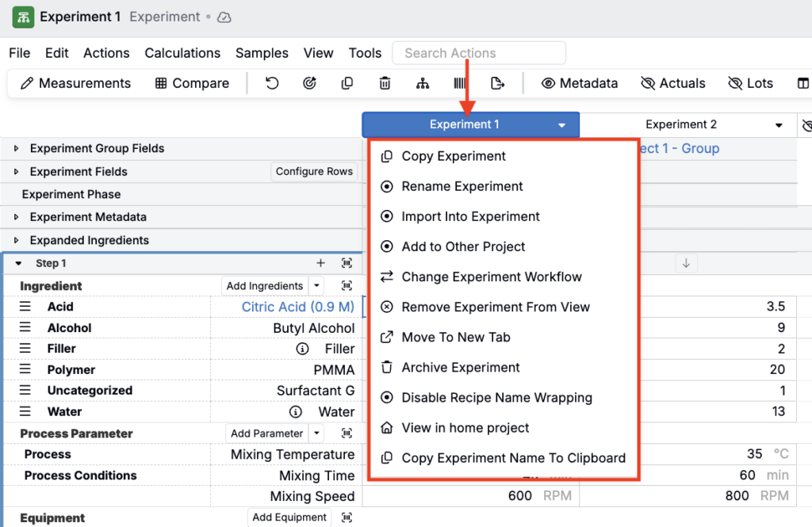The height and width of the screenshot is (527, 812).
Task: Toggle Metadata visibility in the toolbar
Action: 579,83
